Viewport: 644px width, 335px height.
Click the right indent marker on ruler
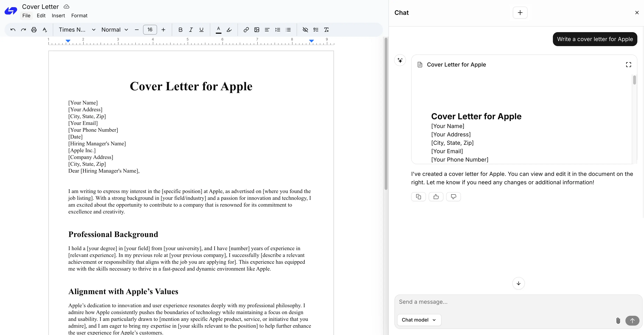312,41
